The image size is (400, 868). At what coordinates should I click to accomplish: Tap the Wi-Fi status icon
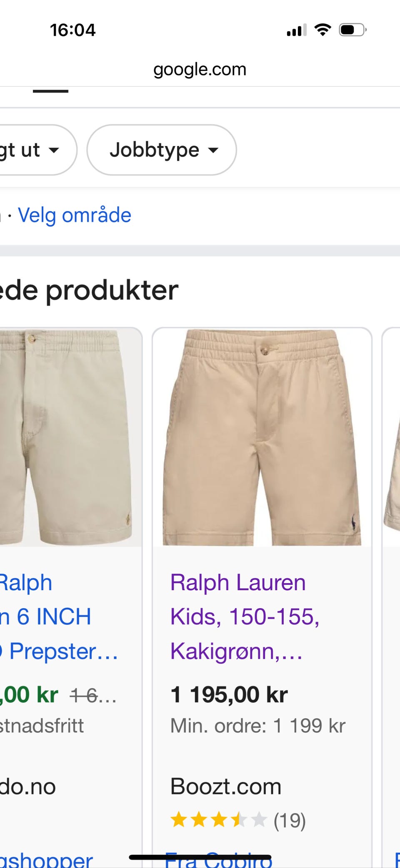tap(322, 30)
